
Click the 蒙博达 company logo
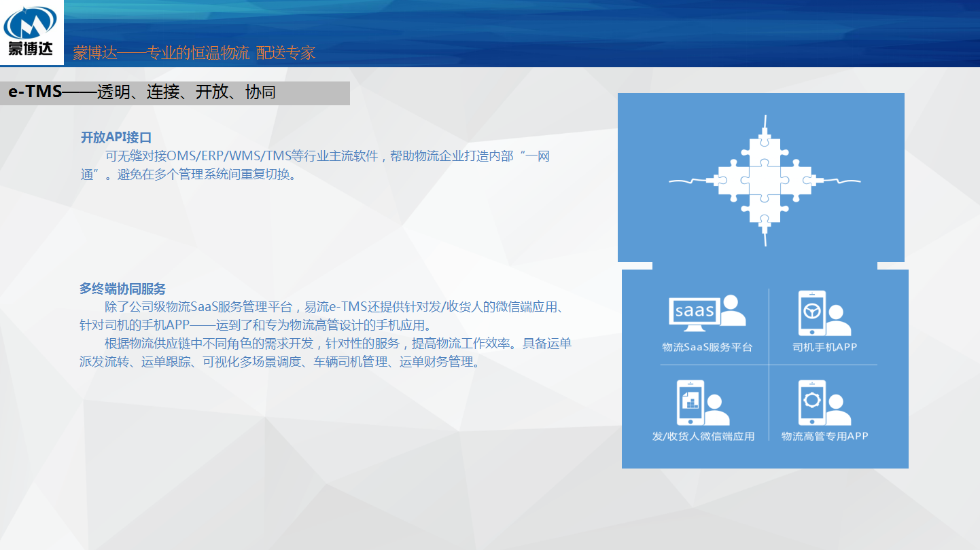(31, 32)
